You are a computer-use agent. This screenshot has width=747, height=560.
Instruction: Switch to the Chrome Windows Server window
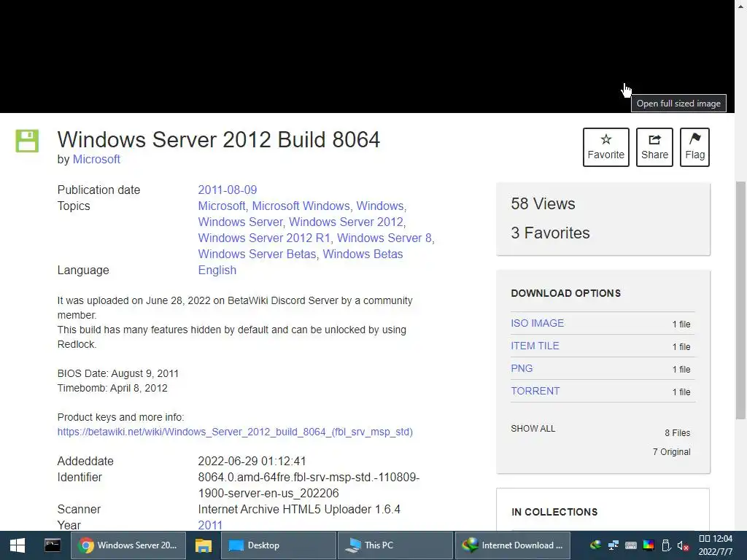point(128,545)
